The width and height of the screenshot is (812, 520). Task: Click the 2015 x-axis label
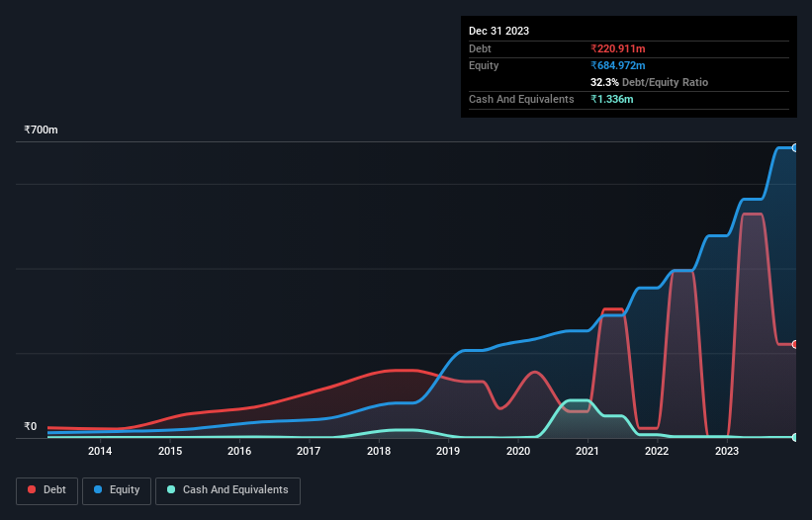point(170,451)
